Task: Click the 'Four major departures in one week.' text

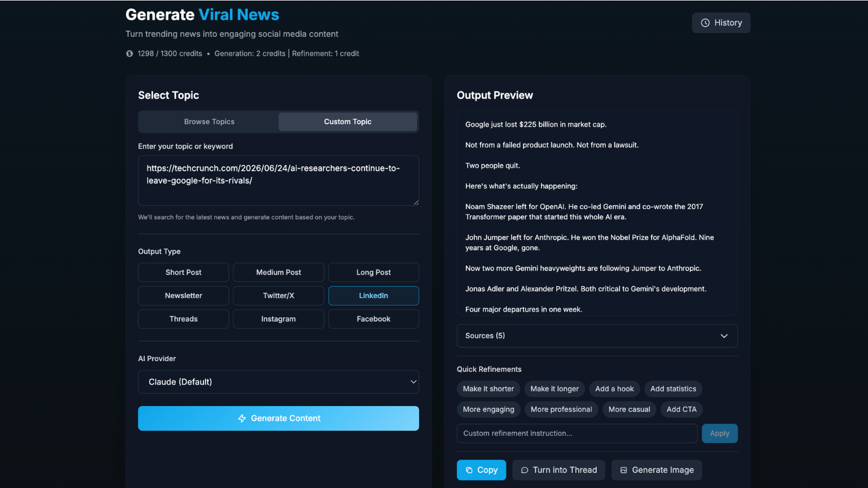Action: 524,310
